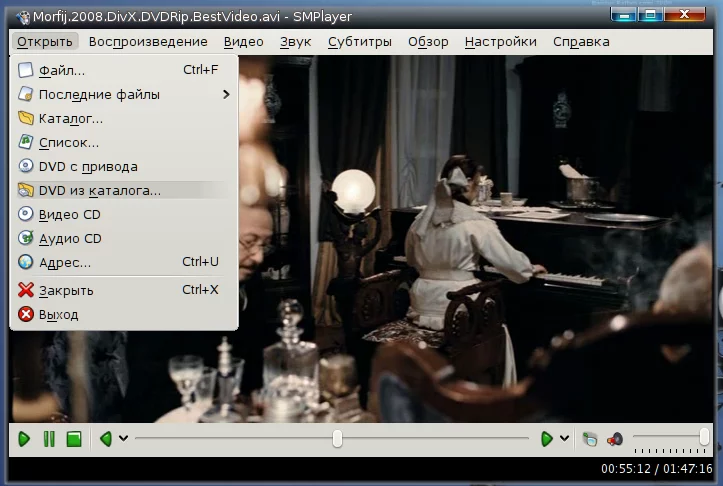This screenshot has width=723, height=486.
Task: Open the Видео menu
Action: [x=243, y=41]
